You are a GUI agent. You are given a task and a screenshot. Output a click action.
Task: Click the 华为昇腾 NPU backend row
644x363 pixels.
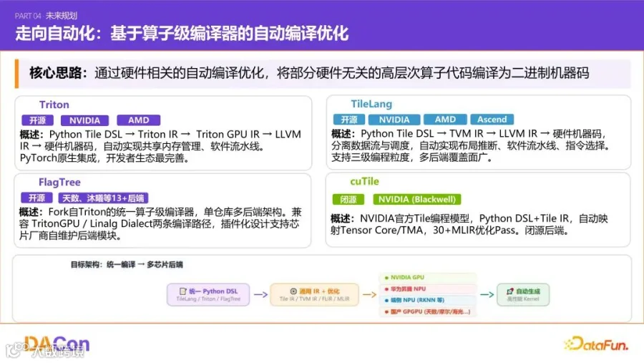[x=428, y=289]
